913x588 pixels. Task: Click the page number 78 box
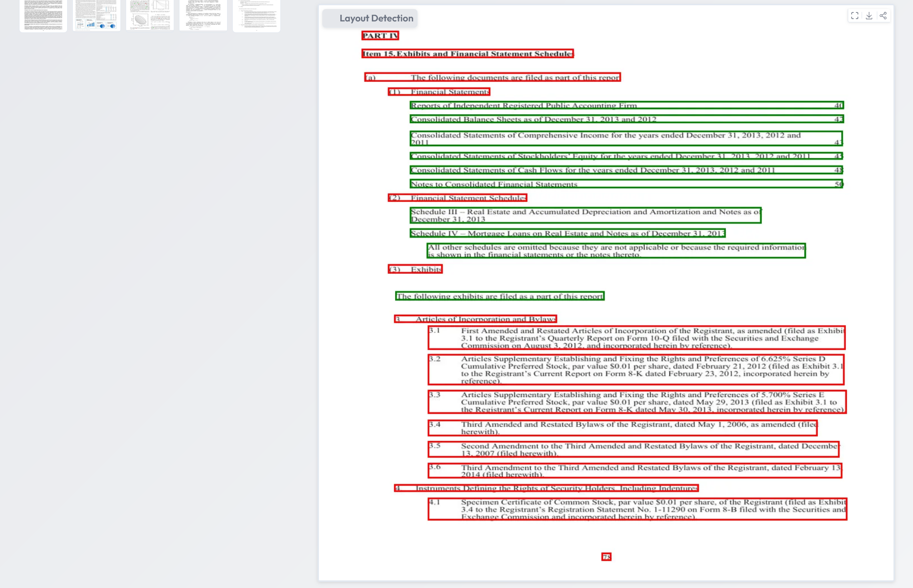click(x=606, y=557)
